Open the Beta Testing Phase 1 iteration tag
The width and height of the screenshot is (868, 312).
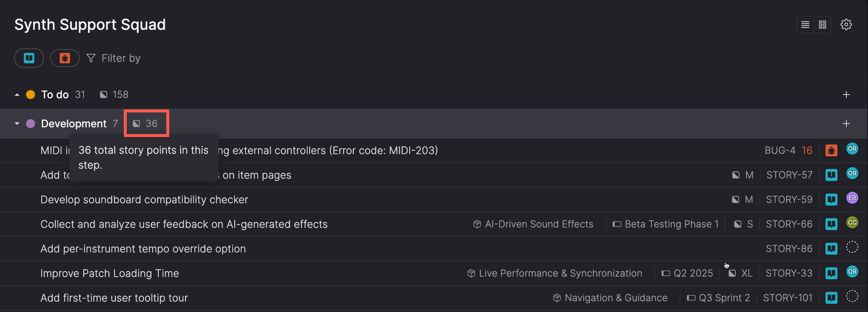click(x=666, y=224)
